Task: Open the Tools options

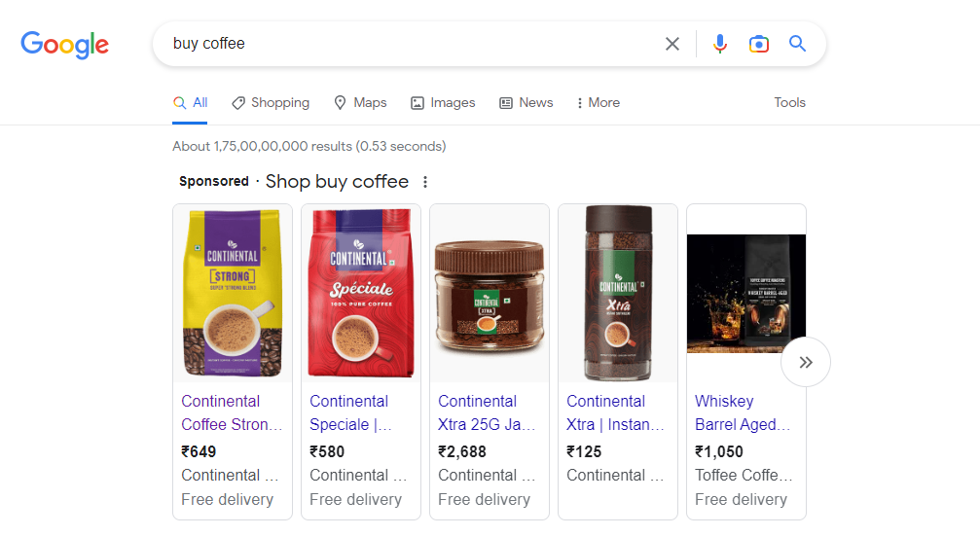Action: (789, 102)
